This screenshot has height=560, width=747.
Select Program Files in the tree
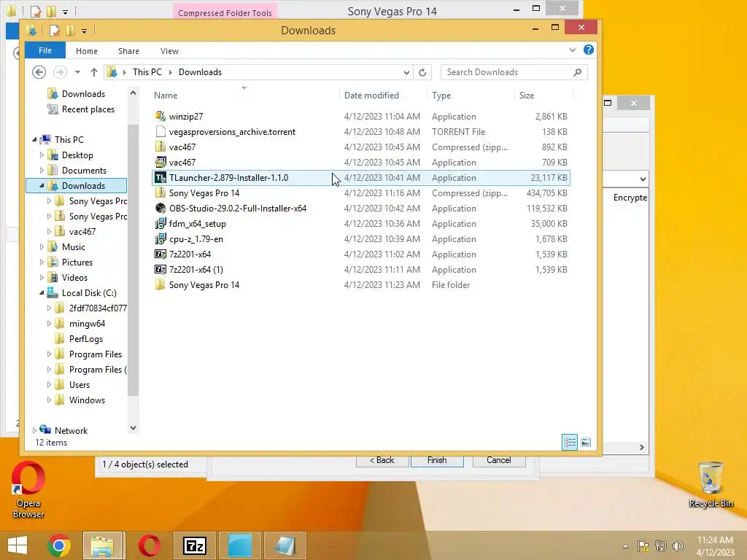pyautogui.click(x=96, y=354)
